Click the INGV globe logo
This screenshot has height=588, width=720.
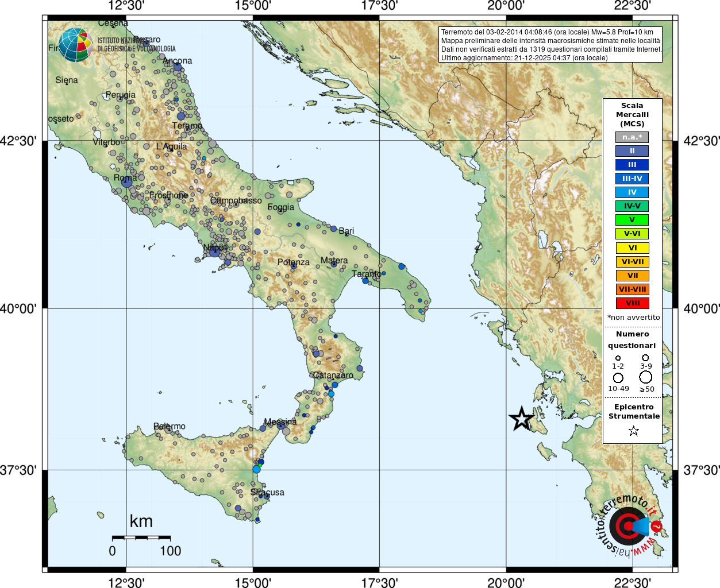click(x=75, y=45)
